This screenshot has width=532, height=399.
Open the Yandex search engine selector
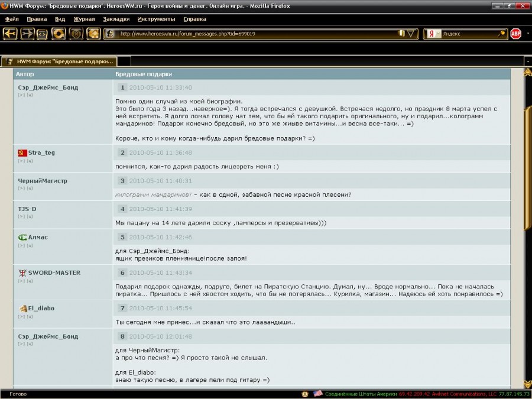point(433,34)
